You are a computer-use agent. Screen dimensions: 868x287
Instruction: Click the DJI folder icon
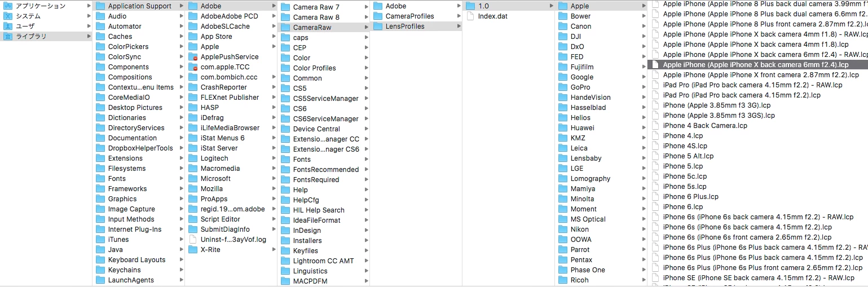click(563, 36)
